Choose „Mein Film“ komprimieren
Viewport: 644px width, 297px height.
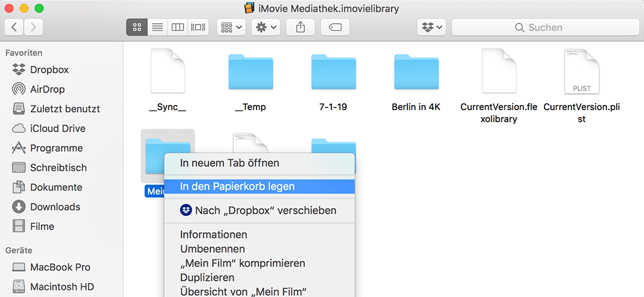(x=259, y=263)
